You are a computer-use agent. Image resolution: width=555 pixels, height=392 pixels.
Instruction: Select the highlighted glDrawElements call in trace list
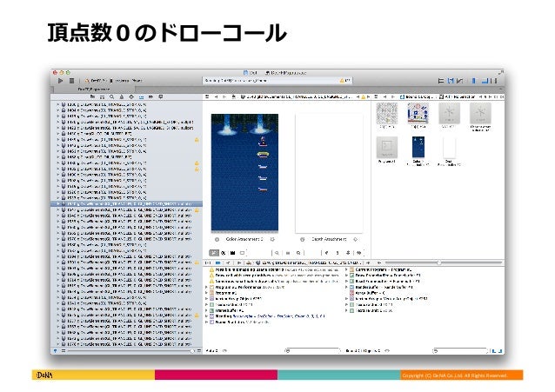[127, 203]
